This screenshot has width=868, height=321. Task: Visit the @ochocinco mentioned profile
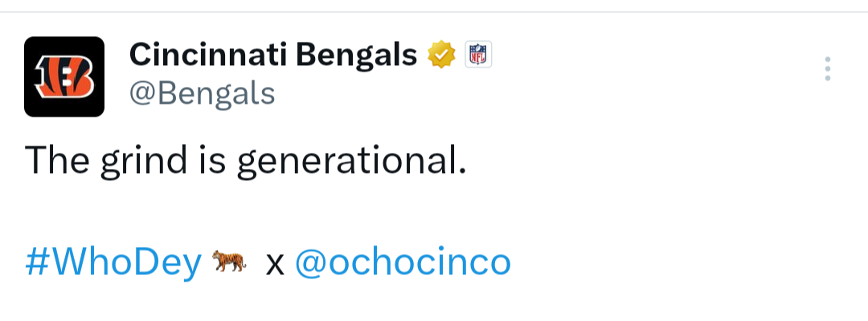coord(403,262)
